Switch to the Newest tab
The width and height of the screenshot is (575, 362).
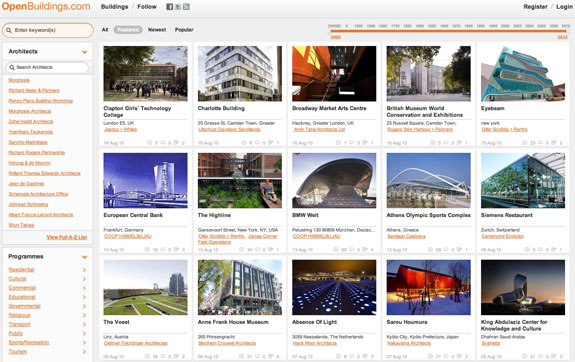pyautogui.click(x=157, y=30)
